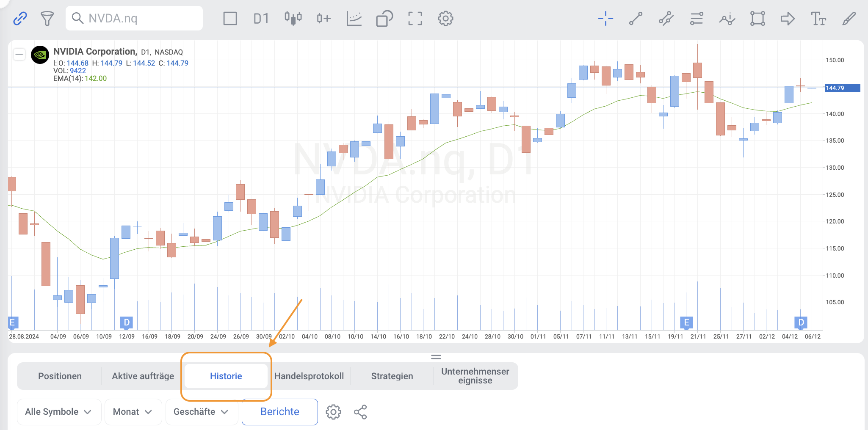Click the VOL: 9422 volume label
This screenshot has height=430, width=868.
tap(69, 71)
